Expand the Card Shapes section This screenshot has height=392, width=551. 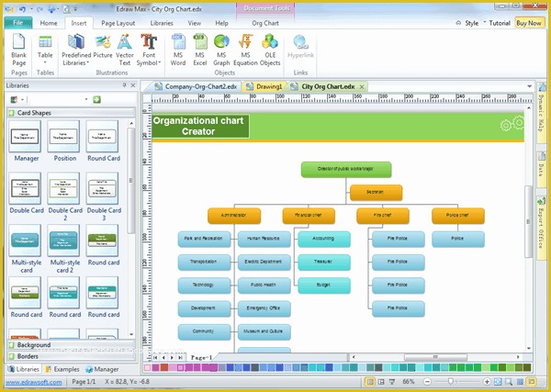71,113
